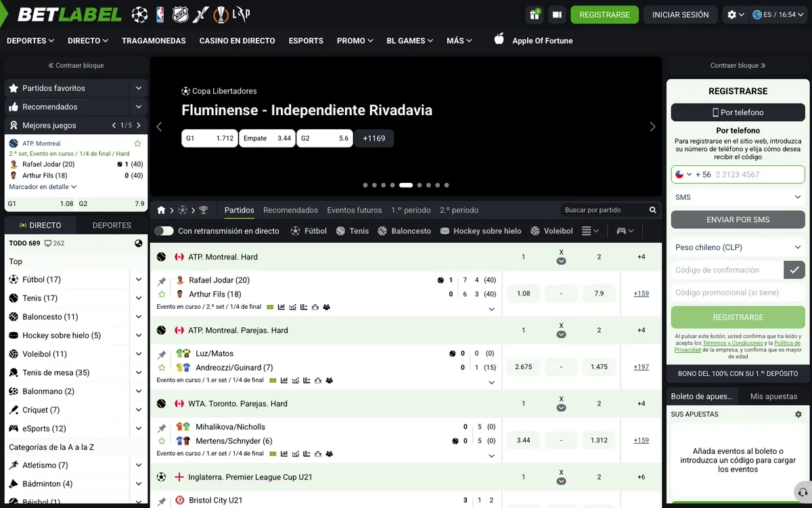
Task: Expand Recomendados section in sidebar
Action: click(x=138, y=106)
